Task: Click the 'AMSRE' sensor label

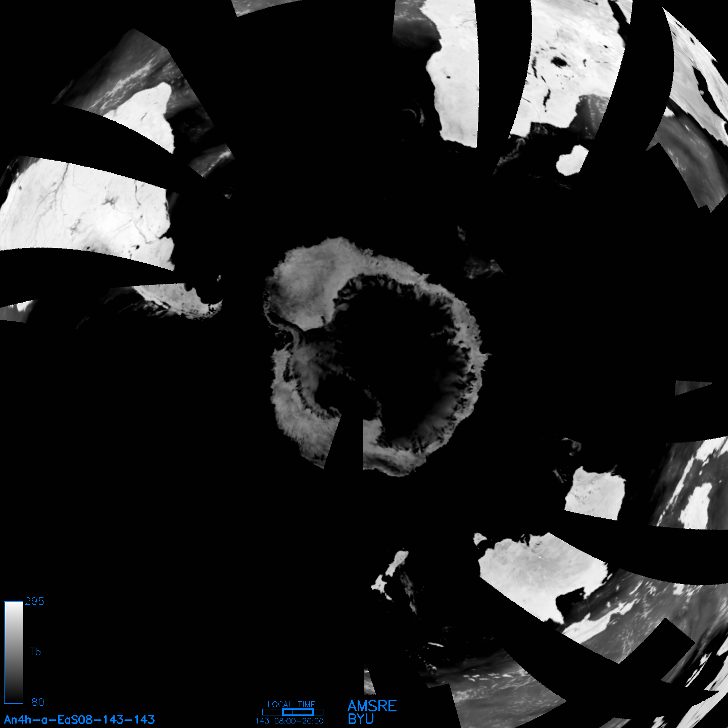Action: click(372, 706)
